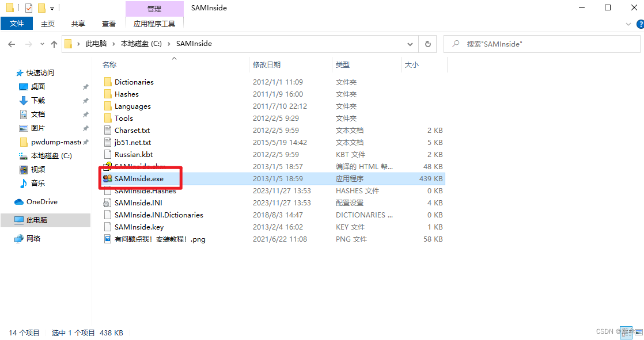
Task: Expand breadcrumb chevron after 本地磁盘 (C:)
Action: point(169,44)
